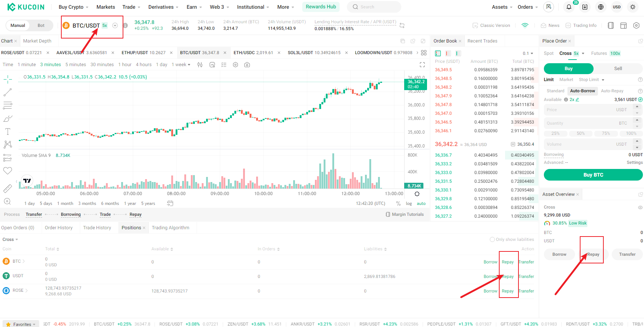Hide balances with Asset Overview eye icon

(640, 207)
